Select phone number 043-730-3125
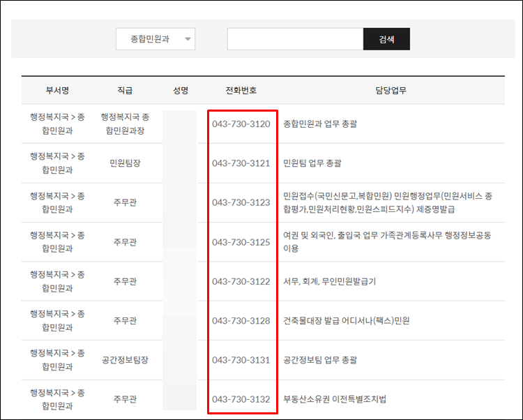The width and height of the screenshot is (523, 420). [241, 242]
